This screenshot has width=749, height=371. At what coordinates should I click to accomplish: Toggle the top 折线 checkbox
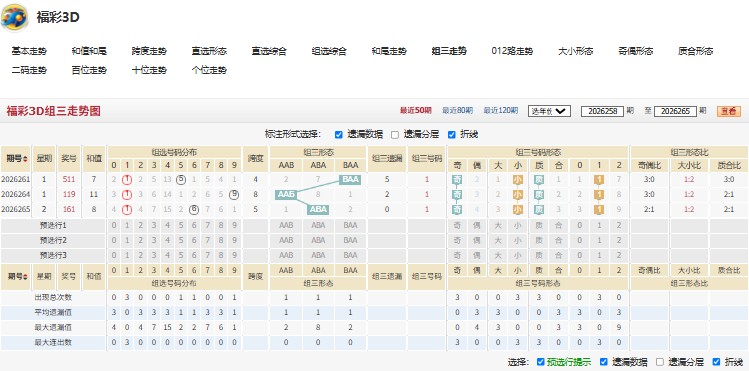[451, 135]
